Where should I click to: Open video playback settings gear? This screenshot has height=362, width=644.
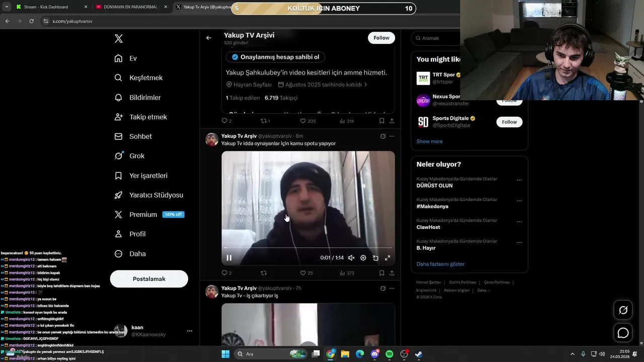coord(363,258)
